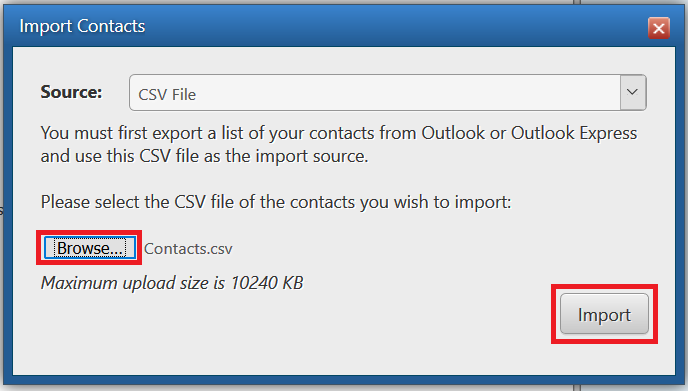Image resolution: width=688 pixels, height=391 pixels.
Task: Expand the Source dropdown arrow
Action: point(632,92)
